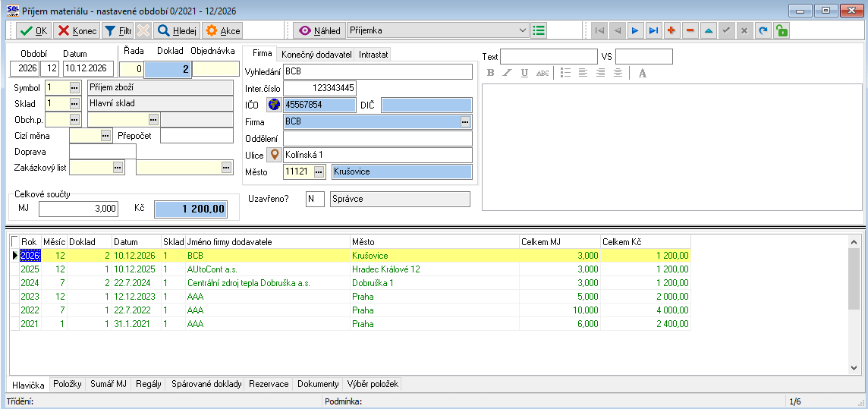Image resolution: width=868 pixels, height=409 pixels.
Task: Open second Obch.p. lookup ellipsis button
Action: pyautogui.click(x=154, y=119)
